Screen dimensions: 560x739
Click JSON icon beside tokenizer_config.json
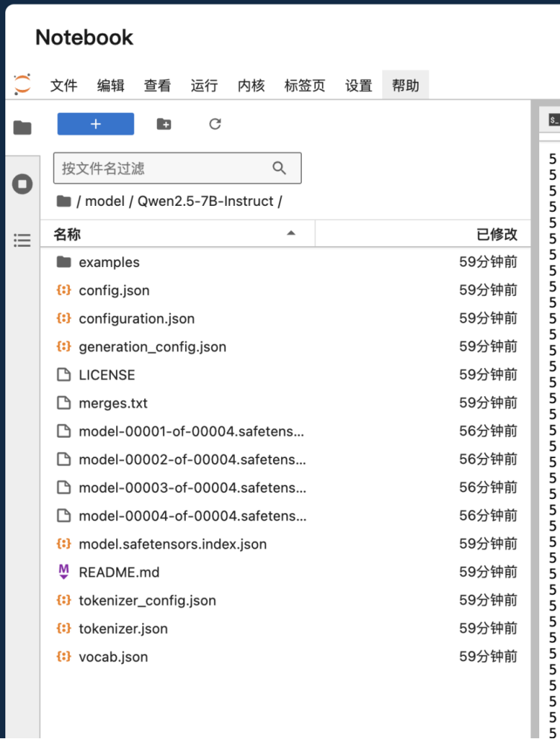click(64, 600)
